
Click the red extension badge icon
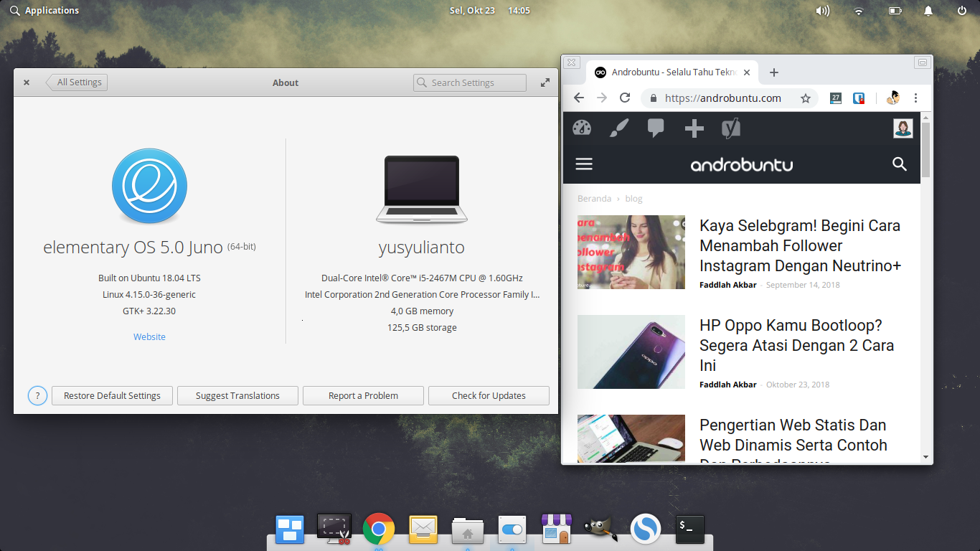coord(858,98)
